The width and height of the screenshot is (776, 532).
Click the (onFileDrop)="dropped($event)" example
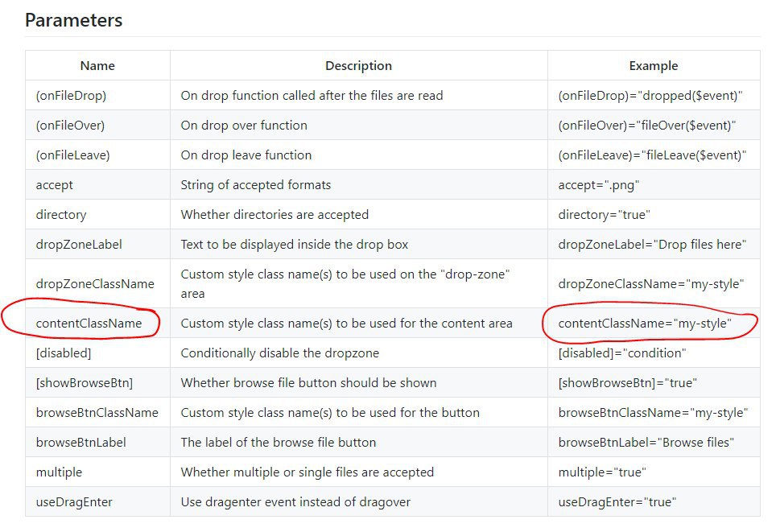[650, 96]
